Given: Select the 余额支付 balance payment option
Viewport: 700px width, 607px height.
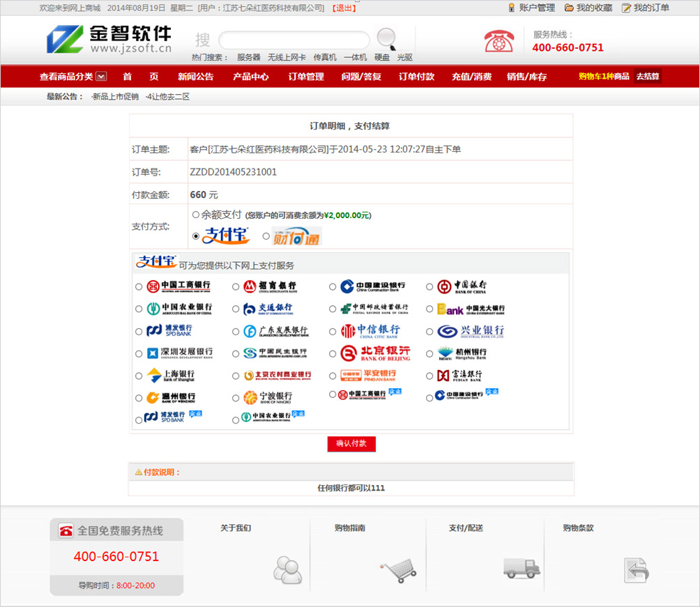Looking at the screenshot, I should coord(195,215).
